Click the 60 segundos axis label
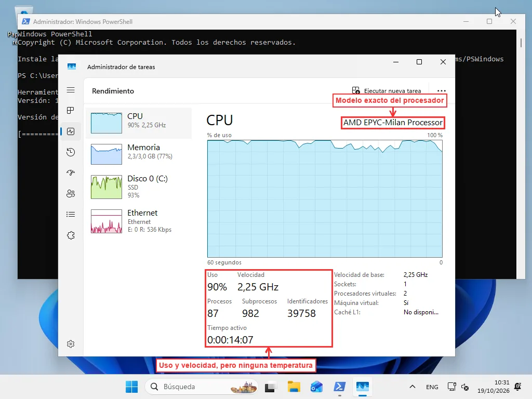Screen dimensions: 532x399 (224, 262)
